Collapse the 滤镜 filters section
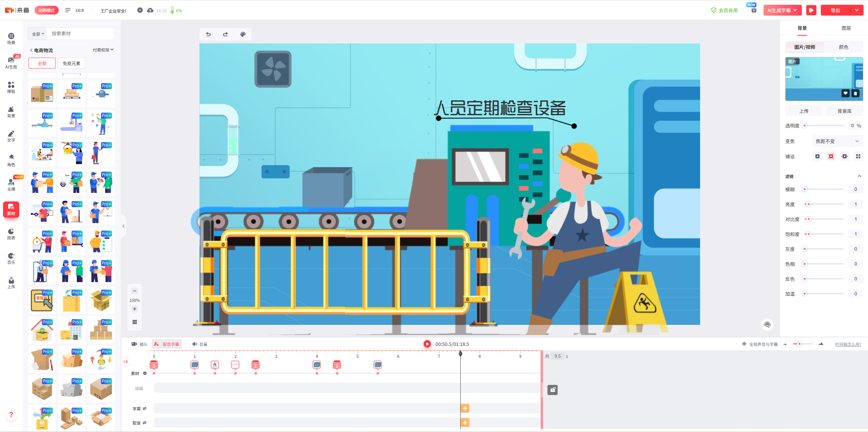 [860, 176]
